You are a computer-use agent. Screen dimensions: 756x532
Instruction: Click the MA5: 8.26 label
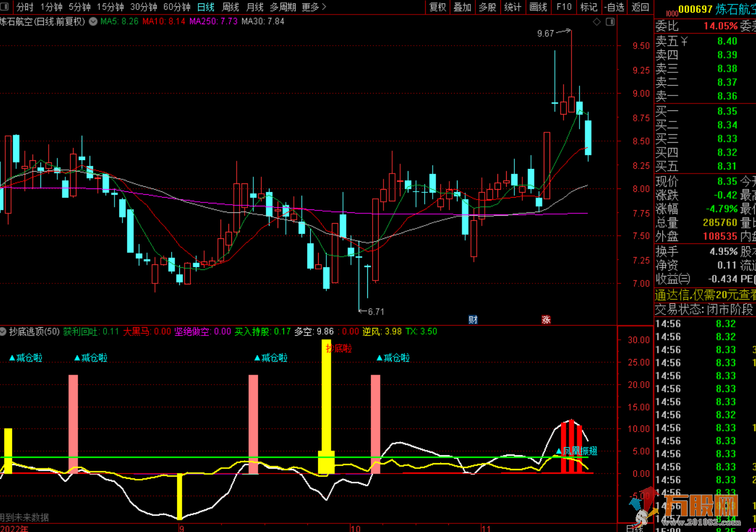(120, 21)
